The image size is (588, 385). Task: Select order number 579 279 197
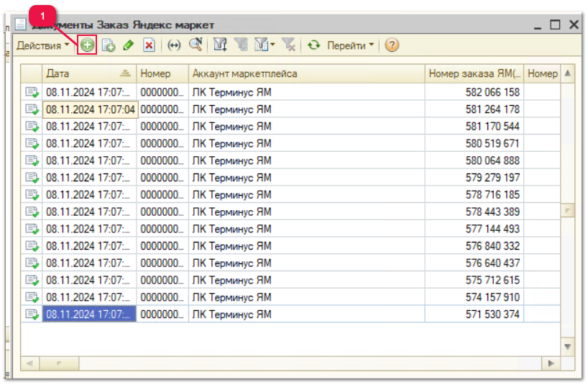(x=492, y=178)
